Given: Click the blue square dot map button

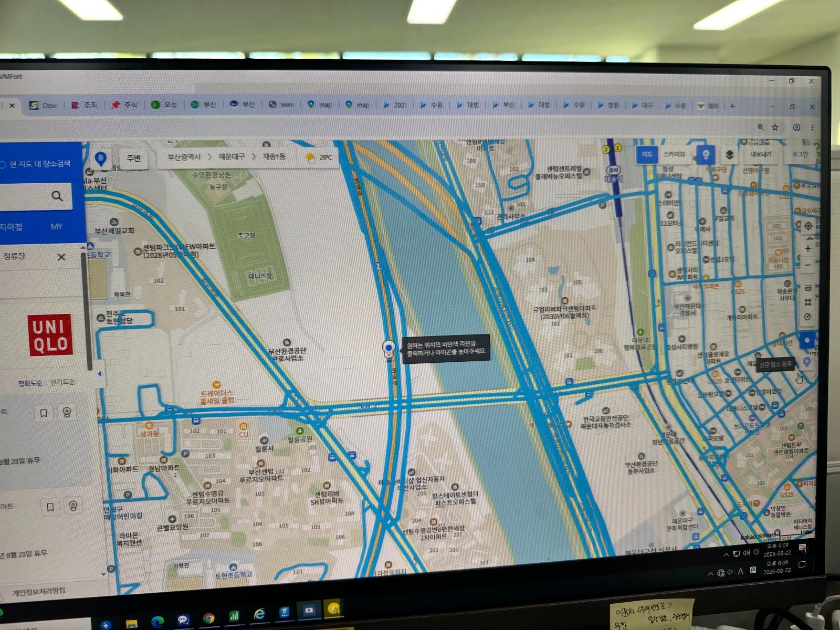Looking at the screenshot, I should coord(807,341).
